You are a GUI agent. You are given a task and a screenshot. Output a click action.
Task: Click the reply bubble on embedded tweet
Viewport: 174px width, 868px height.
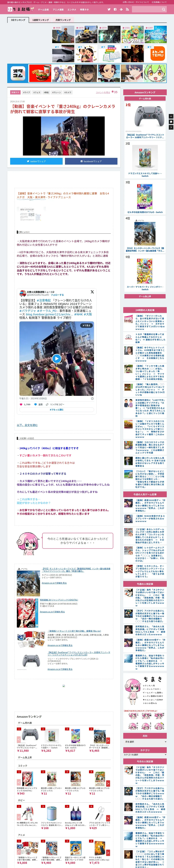point(36,404)
